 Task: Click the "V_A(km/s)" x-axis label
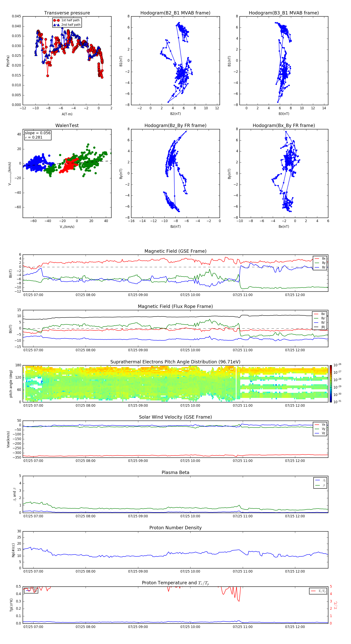point(67,227)
